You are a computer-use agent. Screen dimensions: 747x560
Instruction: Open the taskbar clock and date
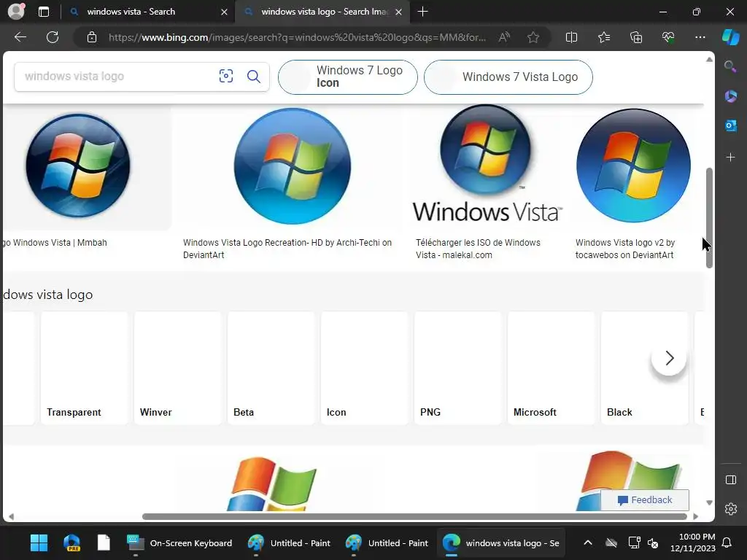(x=693, y=542)
